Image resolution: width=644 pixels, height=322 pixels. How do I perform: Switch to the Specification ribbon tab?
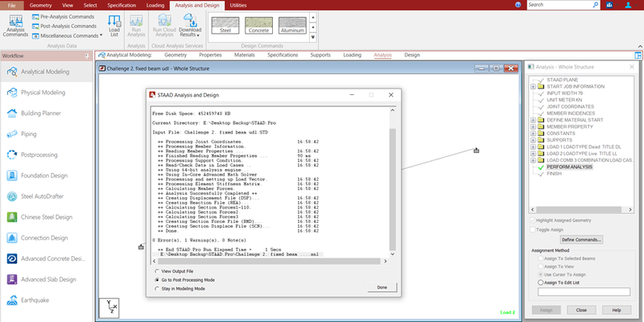122,6
